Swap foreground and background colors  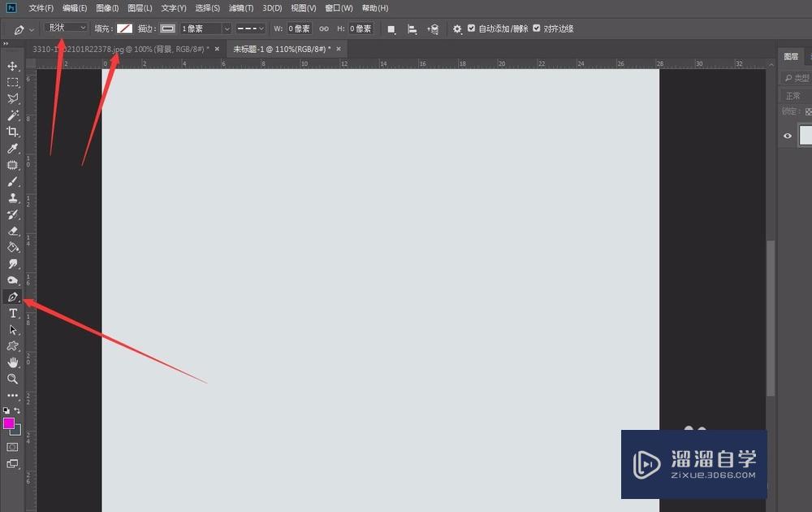click(x=17, y=410)
